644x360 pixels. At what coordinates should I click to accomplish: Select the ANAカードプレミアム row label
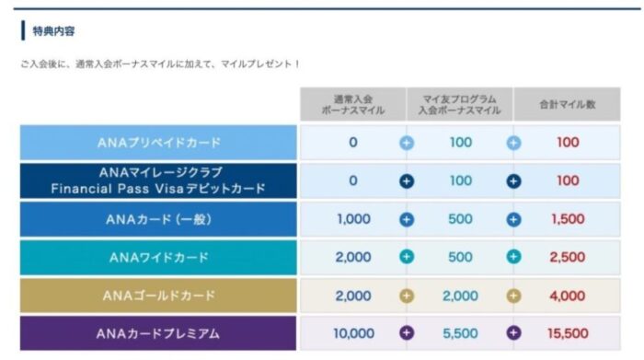(158, 333)
